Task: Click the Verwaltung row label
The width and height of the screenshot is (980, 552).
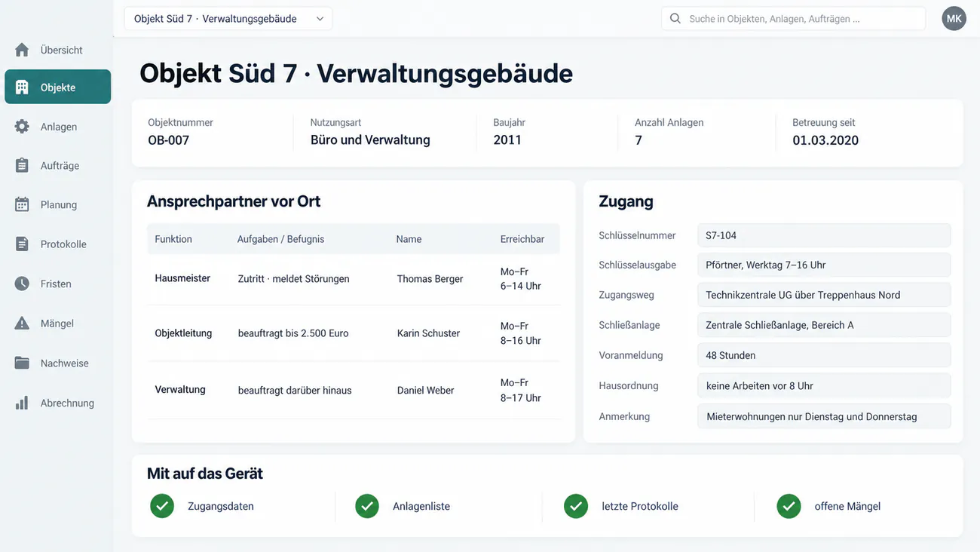Action: pyautogui.click(x=180, y=390)
